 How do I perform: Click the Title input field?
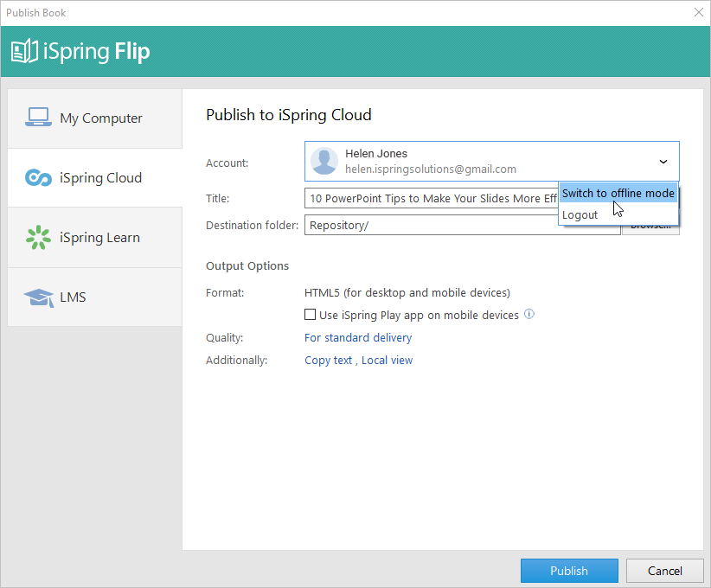pos(432,198)
